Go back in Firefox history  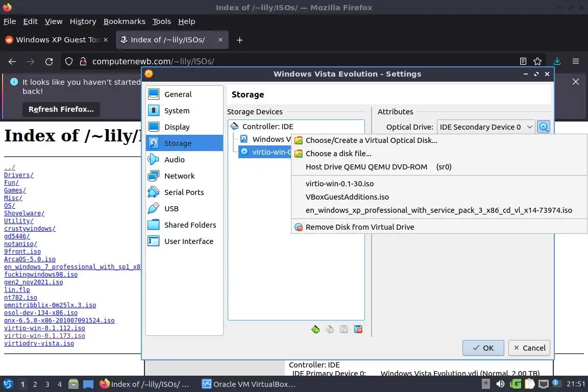pos(12,62)
